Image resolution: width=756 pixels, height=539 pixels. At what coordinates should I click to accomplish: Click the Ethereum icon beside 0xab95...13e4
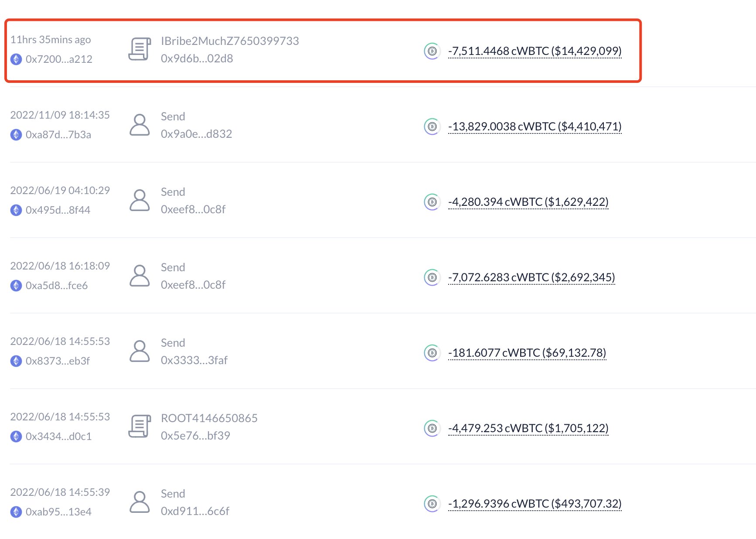[16, 512]
